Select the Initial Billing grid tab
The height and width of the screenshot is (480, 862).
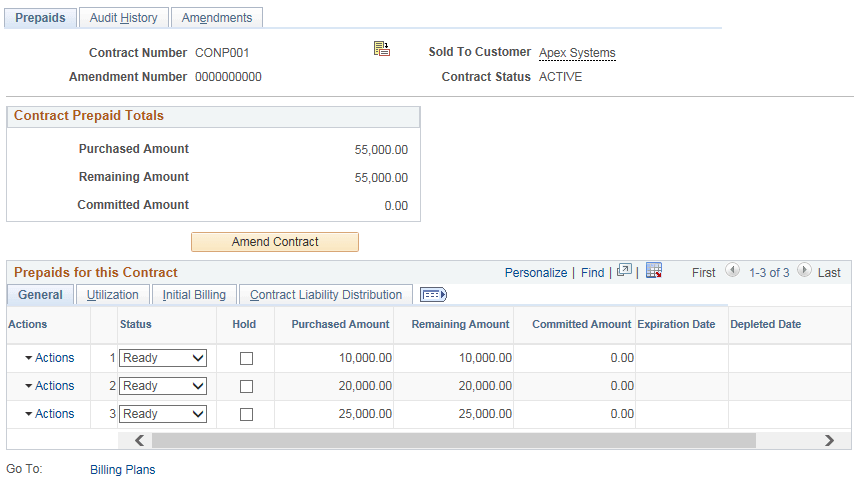click(x=194, y=295)
